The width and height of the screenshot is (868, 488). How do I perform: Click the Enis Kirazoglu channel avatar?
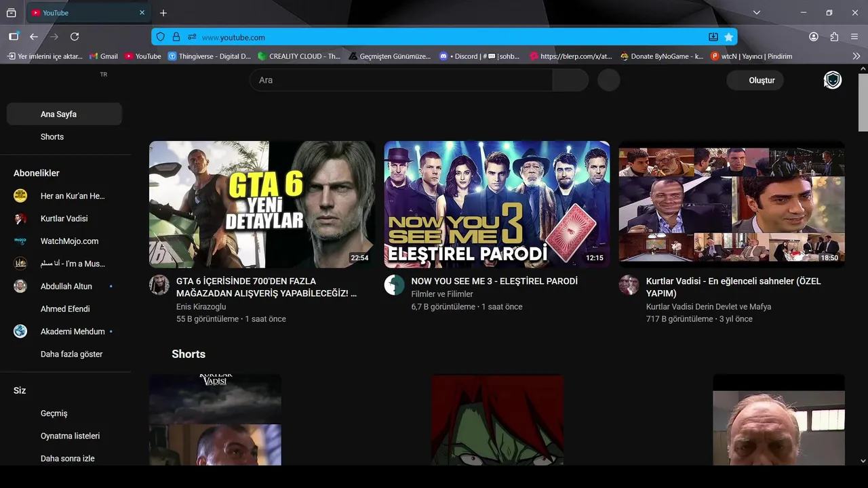159,285
